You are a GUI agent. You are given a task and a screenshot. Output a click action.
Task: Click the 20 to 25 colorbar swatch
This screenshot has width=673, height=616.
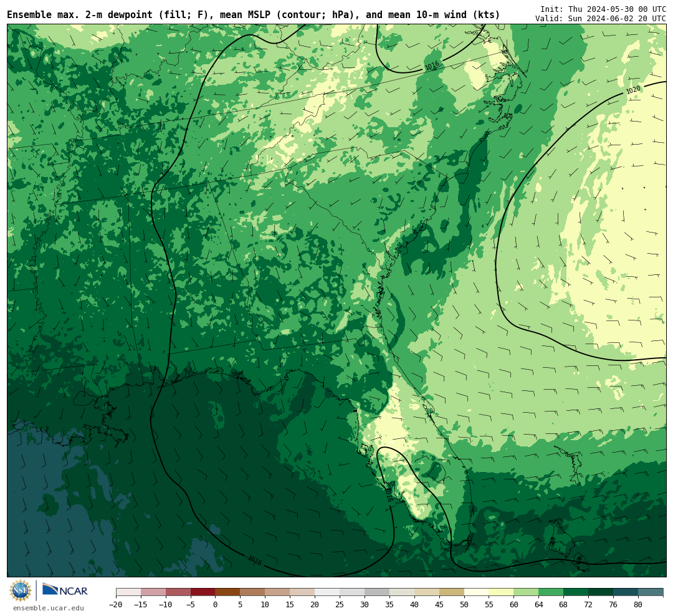(328, 592)
